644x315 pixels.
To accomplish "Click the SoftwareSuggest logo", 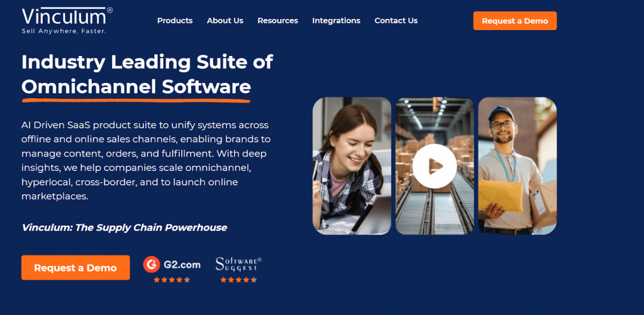I will [x=238, y=264].
